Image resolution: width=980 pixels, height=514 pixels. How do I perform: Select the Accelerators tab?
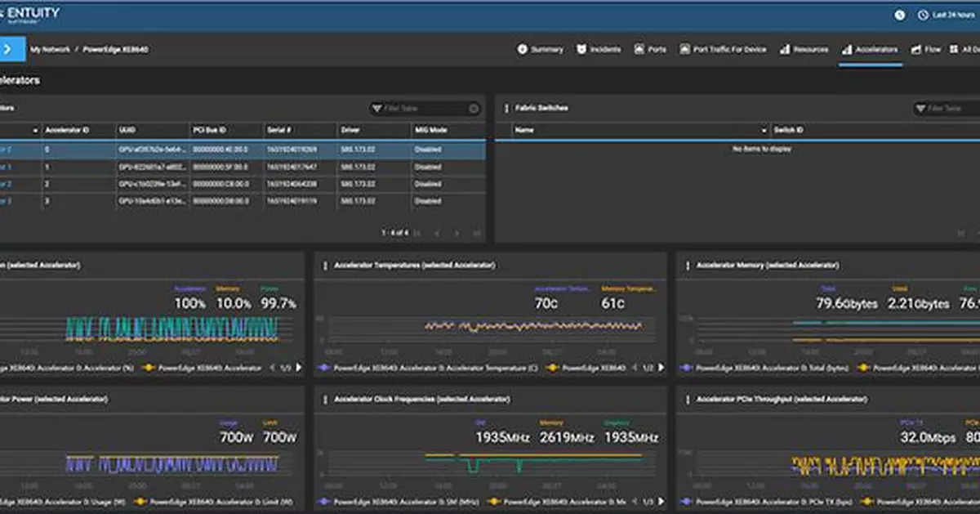pyautogui.click(x=871, y=50)
